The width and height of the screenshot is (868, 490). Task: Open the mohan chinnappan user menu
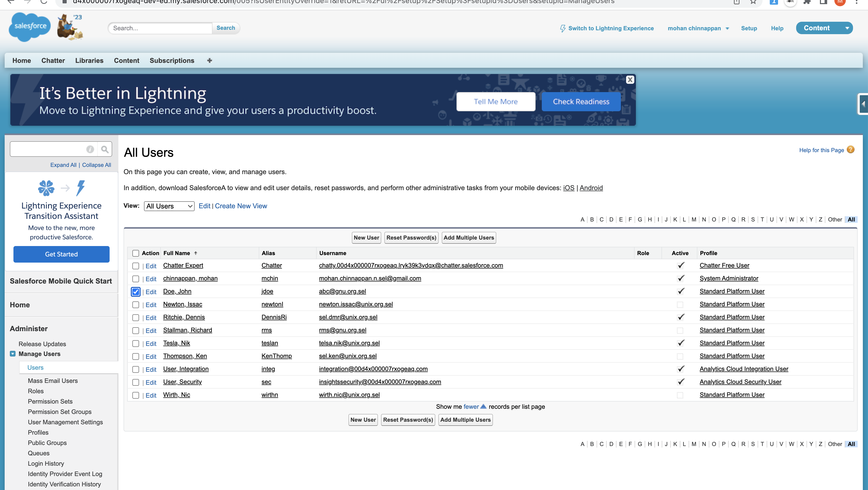pyautogui.click(x=698, y=28)
